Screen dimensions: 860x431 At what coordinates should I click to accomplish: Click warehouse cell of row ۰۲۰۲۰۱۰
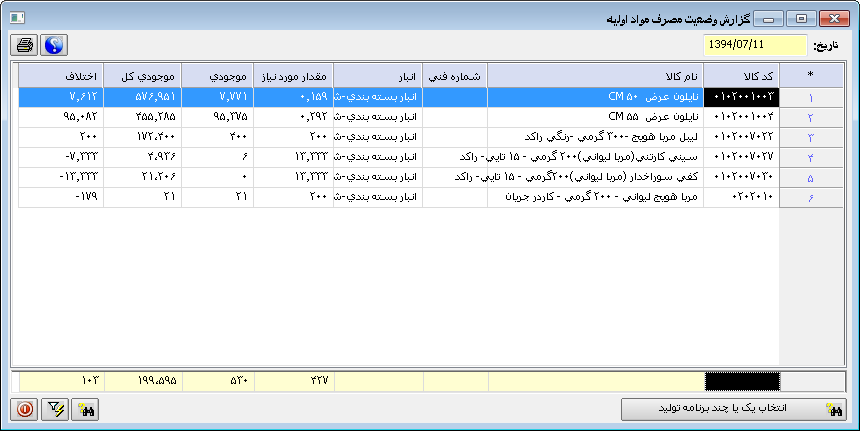[x=377, y=197]
